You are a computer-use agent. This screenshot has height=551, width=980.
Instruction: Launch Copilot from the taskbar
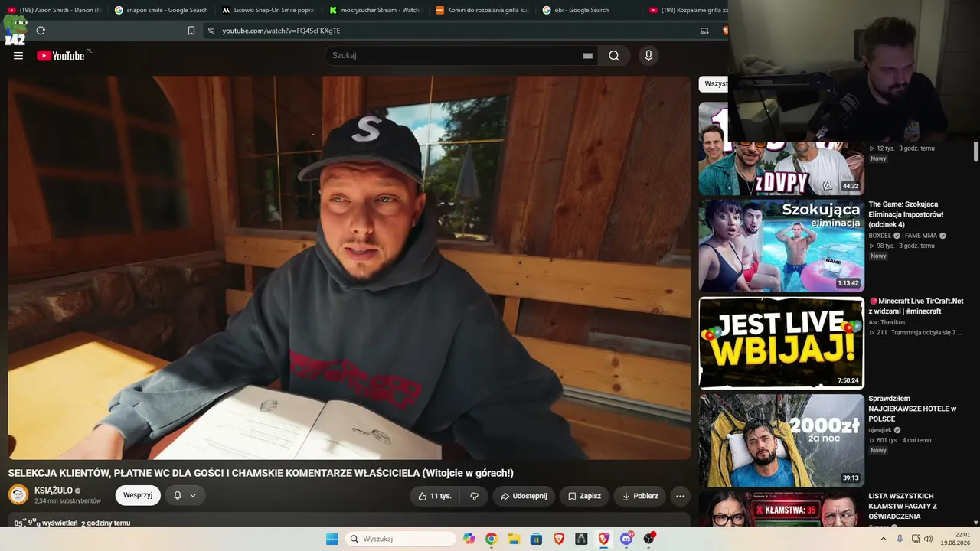(469, 539)
